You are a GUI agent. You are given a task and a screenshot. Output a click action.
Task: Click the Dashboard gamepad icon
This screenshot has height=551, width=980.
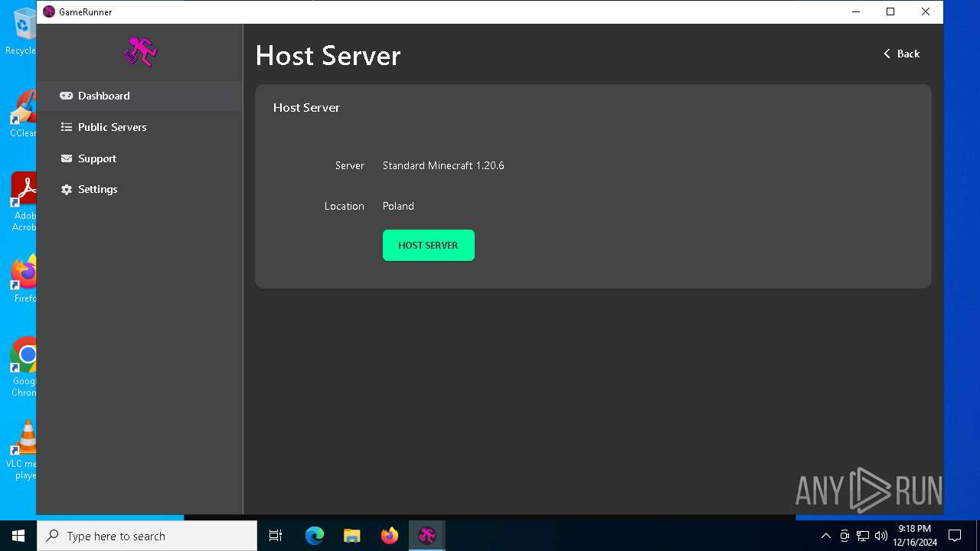click(67, 96)
